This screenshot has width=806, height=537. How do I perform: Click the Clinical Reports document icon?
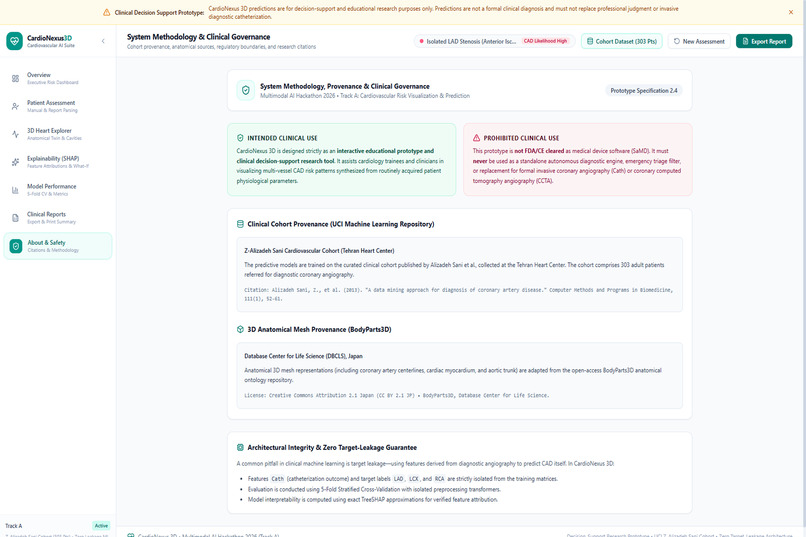click(x=15, y=218)
